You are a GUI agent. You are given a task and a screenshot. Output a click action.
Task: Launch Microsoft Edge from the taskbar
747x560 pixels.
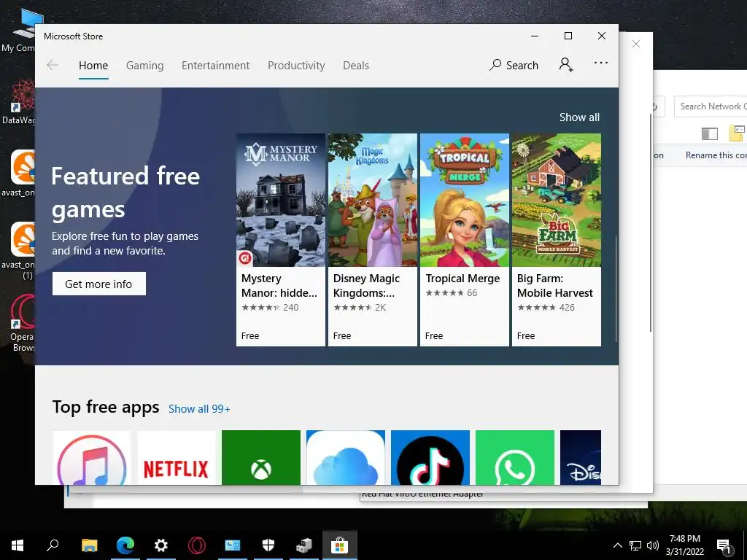coord(125,545)
